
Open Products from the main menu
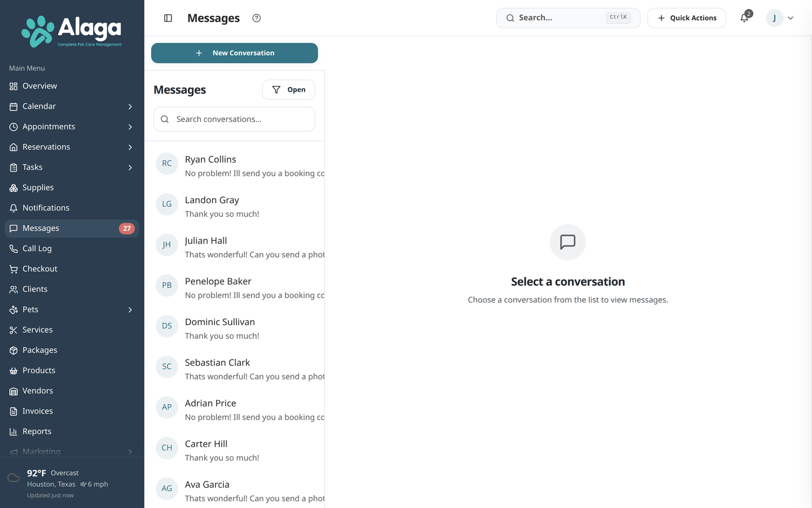(72, 371)
